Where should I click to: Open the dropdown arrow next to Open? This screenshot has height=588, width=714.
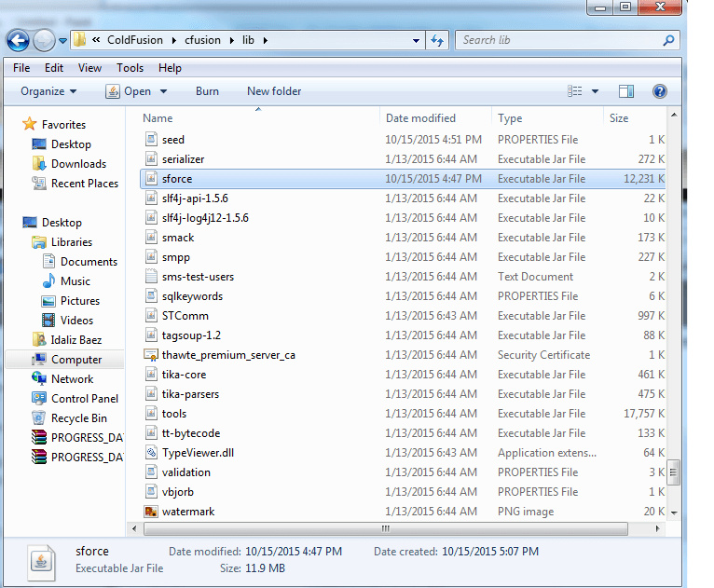tap(163, 91)
